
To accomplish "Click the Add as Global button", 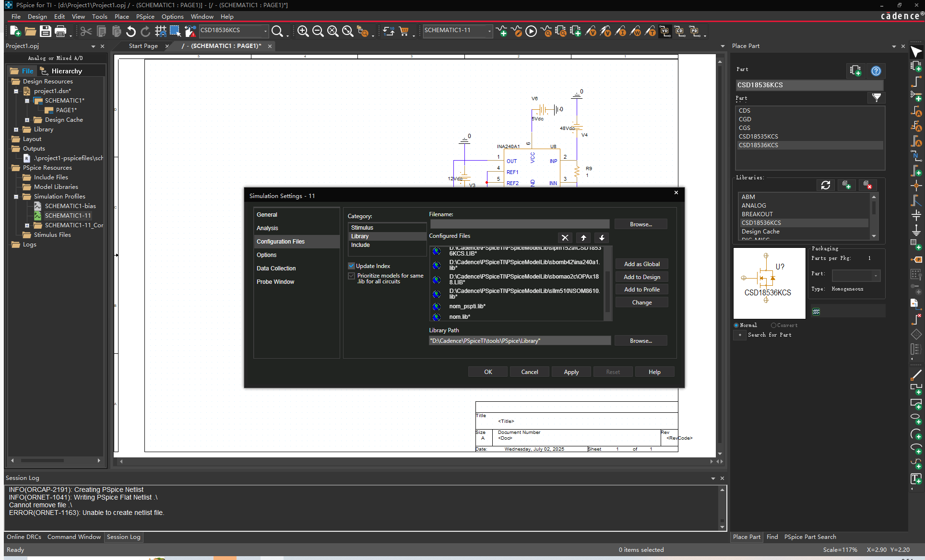I will point(641,264).
